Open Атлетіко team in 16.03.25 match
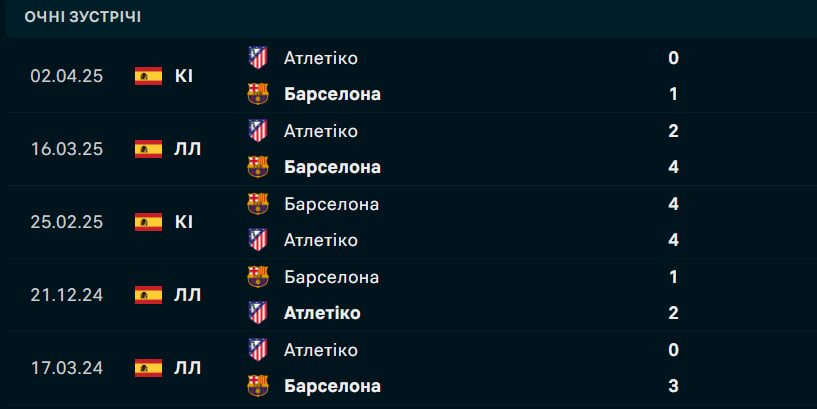 coord(320,131)
